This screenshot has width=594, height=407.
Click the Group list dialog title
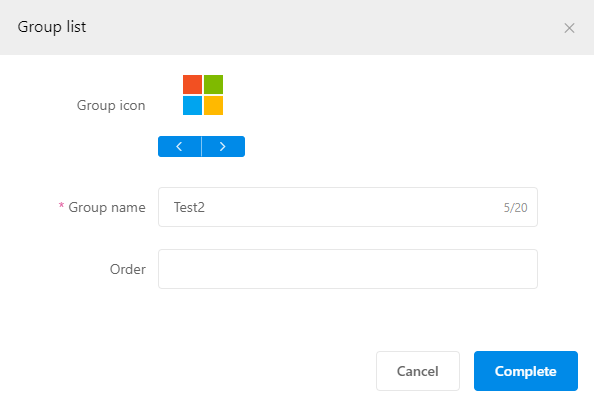pyautogui.click(x=52, y=27)
